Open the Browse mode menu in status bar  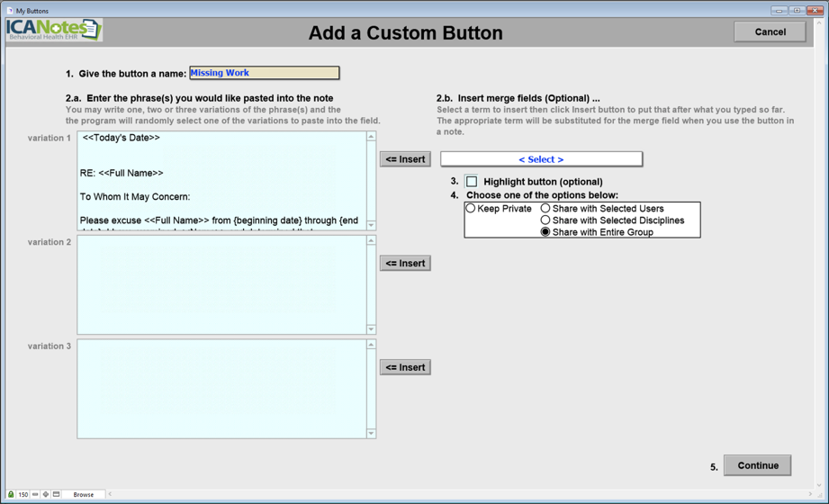(x=84, y=494)
